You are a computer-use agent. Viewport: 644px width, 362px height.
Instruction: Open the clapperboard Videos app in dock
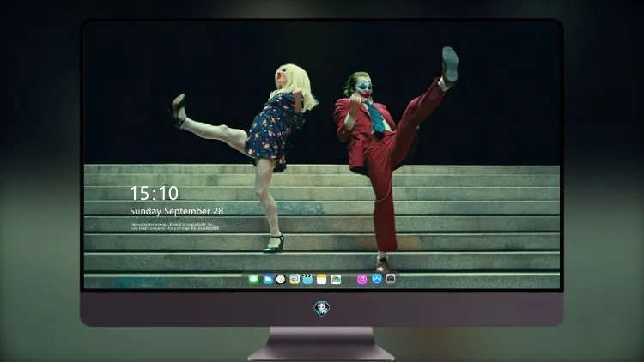pos(307,280)
